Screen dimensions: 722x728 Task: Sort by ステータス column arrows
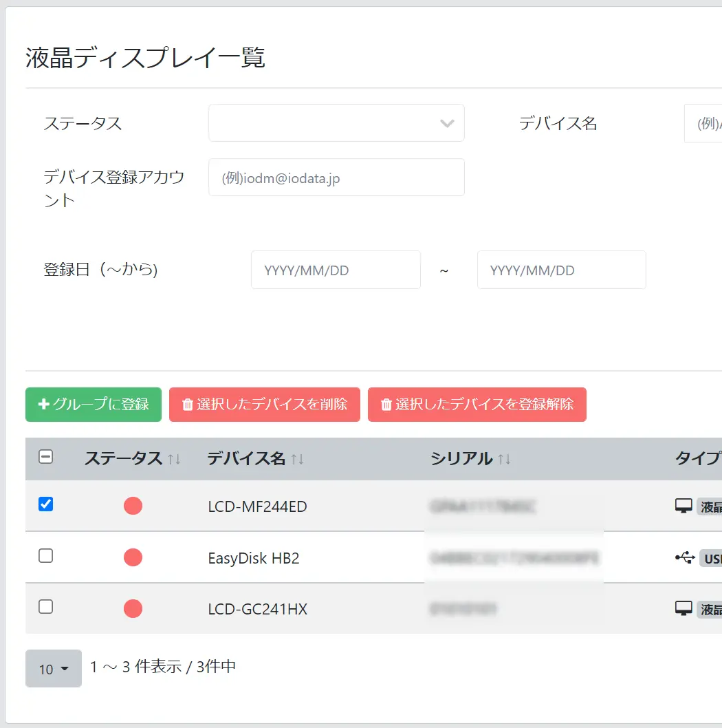pyautogui.click(x=174, y=459)
